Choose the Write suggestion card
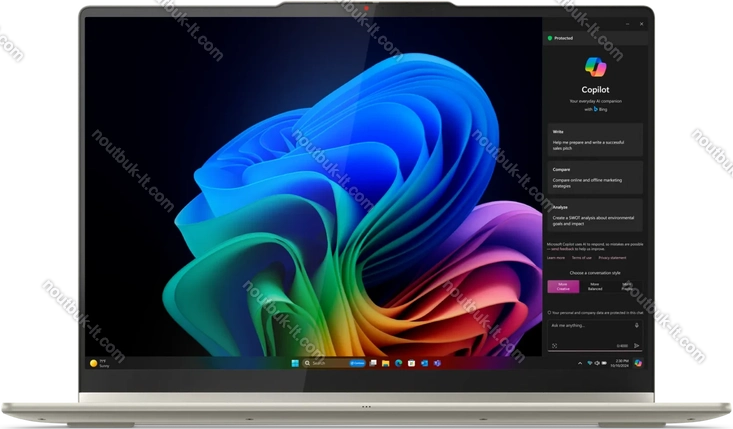Screen dimensions: 733x429 coord(595,139)
